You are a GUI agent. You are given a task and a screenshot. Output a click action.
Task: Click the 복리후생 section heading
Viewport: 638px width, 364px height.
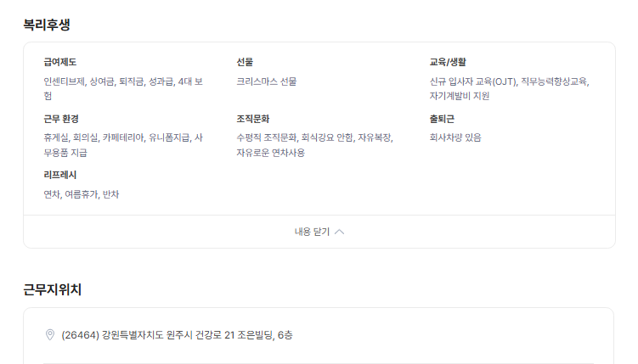[47, 25]
